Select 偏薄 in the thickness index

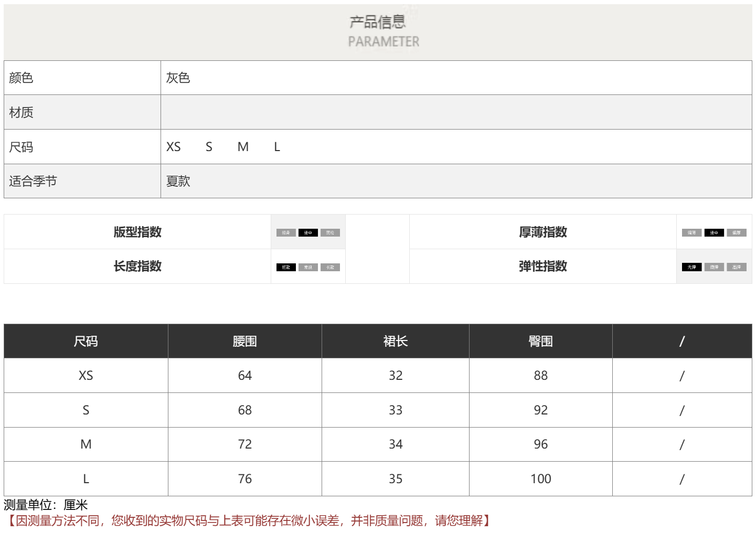(x=691, y=232)
